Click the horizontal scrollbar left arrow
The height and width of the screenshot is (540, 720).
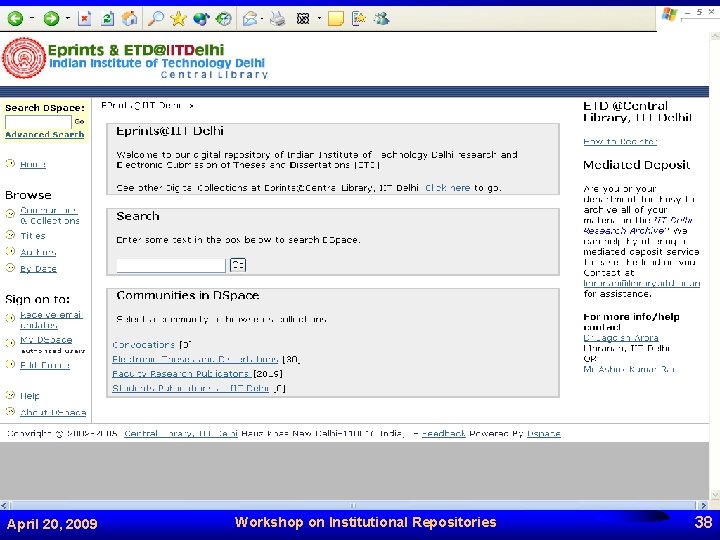point(4,505)
